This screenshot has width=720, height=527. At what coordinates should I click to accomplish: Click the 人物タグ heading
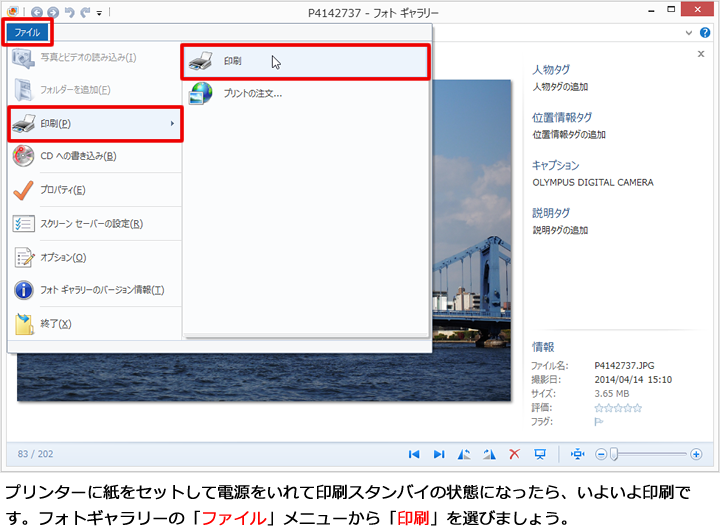tap(551, 70)
